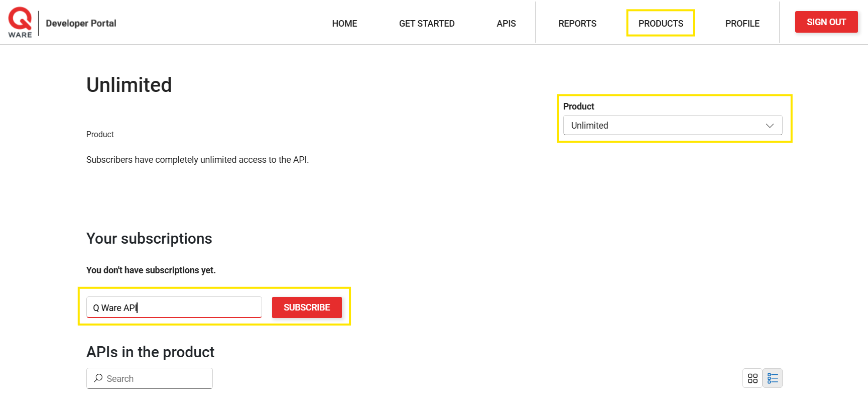This screenshot has width=868, height=413.
Task: Click the Q Ware logo
Action: click(x=20, y=23)
